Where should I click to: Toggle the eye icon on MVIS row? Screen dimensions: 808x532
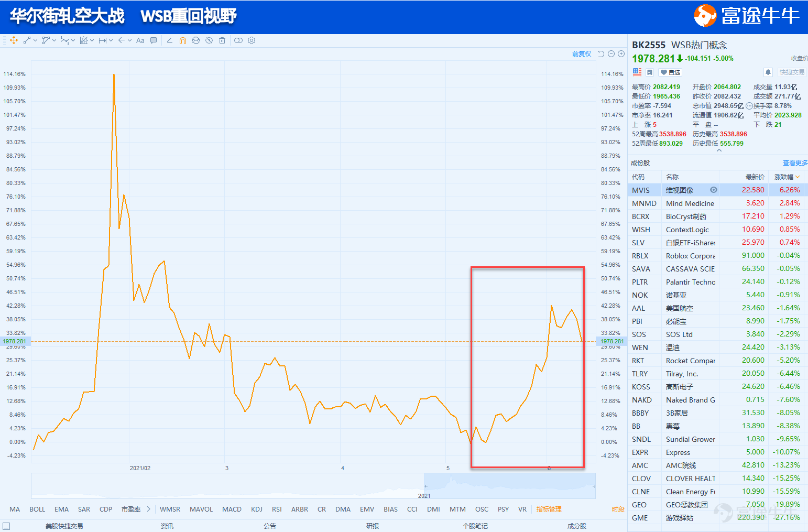[714, 190]
